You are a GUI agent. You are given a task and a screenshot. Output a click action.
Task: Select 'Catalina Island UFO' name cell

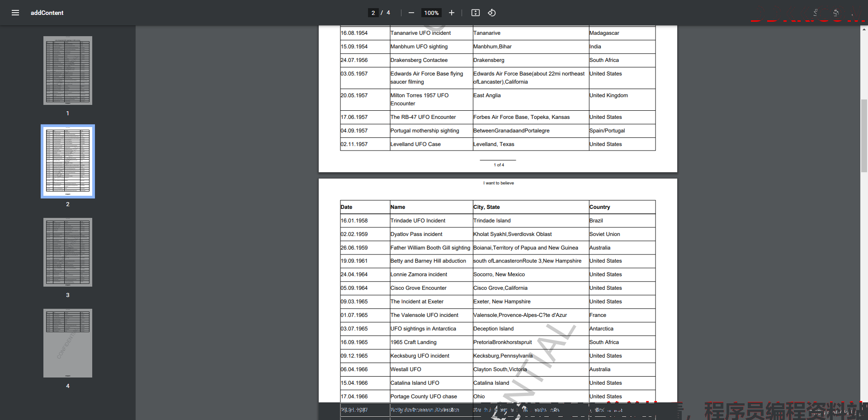pos(431,383)
